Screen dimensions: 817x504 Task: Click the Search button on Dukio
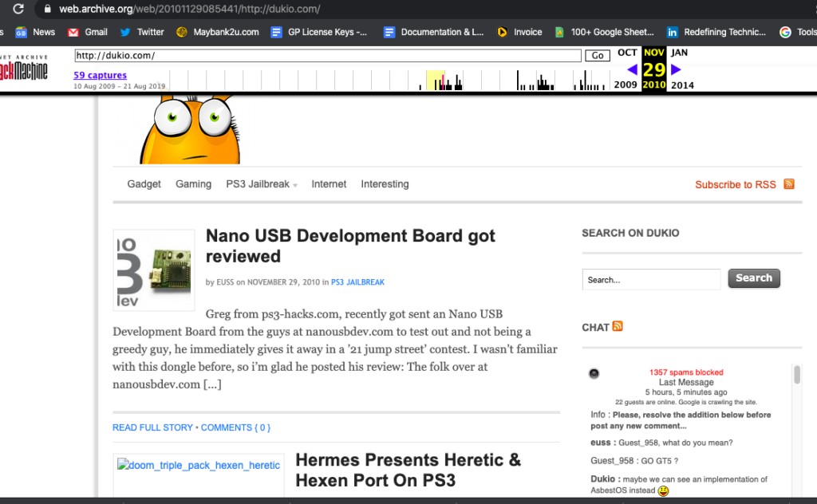[754, 278]
